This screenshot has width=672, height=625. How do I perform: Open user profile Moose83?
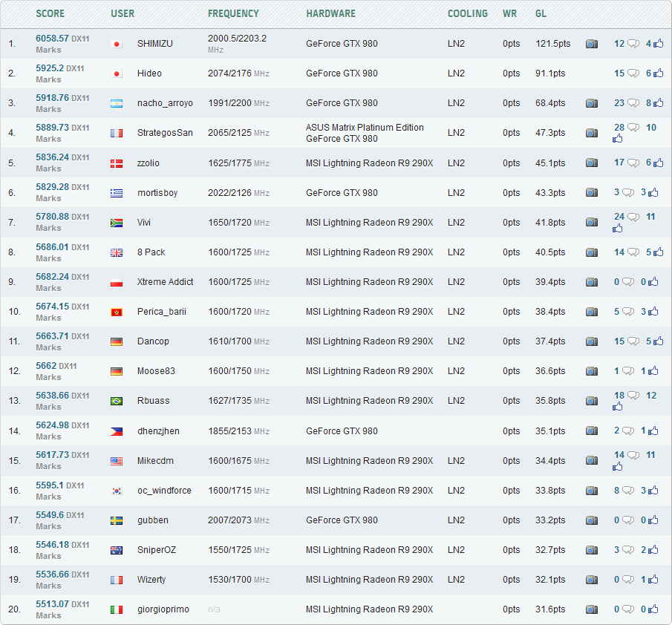[156, 371]
